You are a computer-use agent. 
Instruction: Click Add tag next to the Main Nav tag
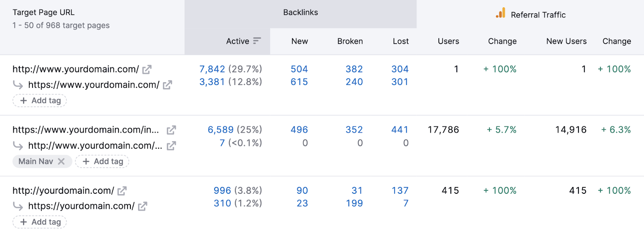[x=102, y=161]
